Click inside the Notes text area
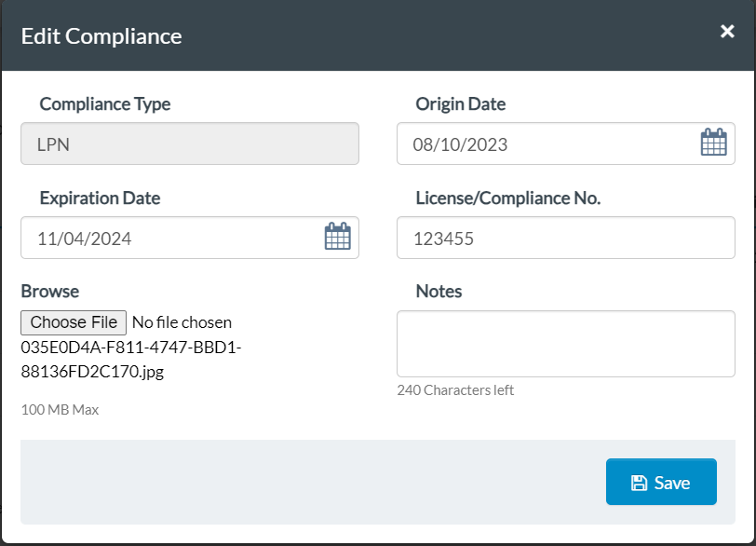756x546 pixels. (x=565, y=344)
